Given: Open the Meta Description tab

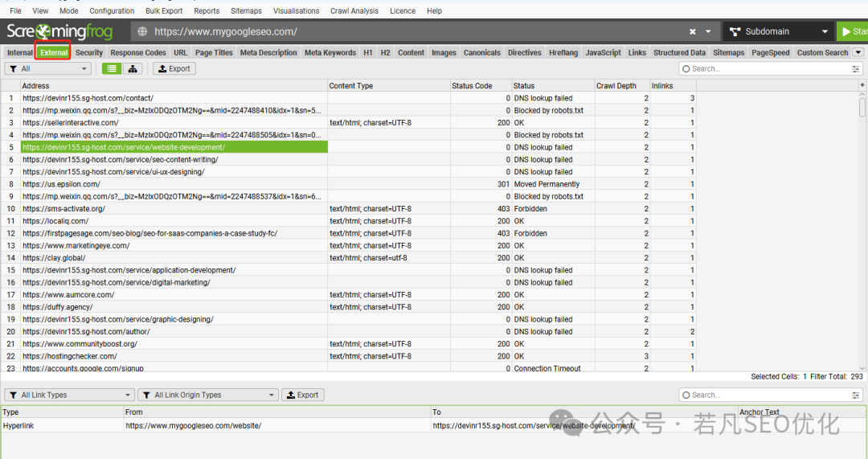Looking at the screenshot, I should (x=268, y=52).
